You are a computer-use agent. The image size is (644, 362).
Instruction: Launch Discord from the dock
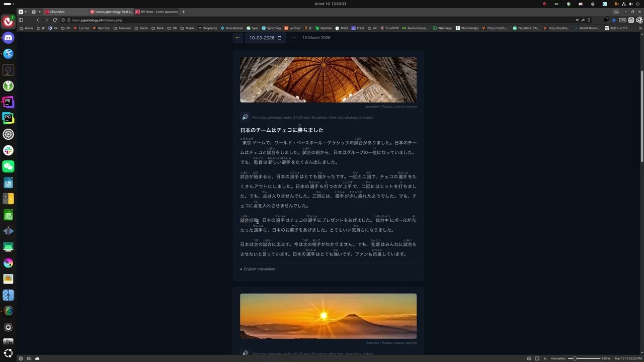(x=8, y=38)
